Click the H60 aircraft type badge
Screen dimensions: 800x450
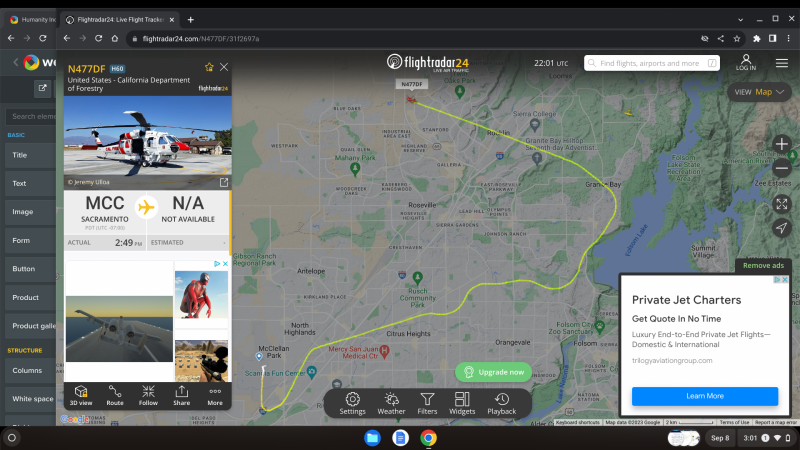pyautogui.click(x=117, y=69)
